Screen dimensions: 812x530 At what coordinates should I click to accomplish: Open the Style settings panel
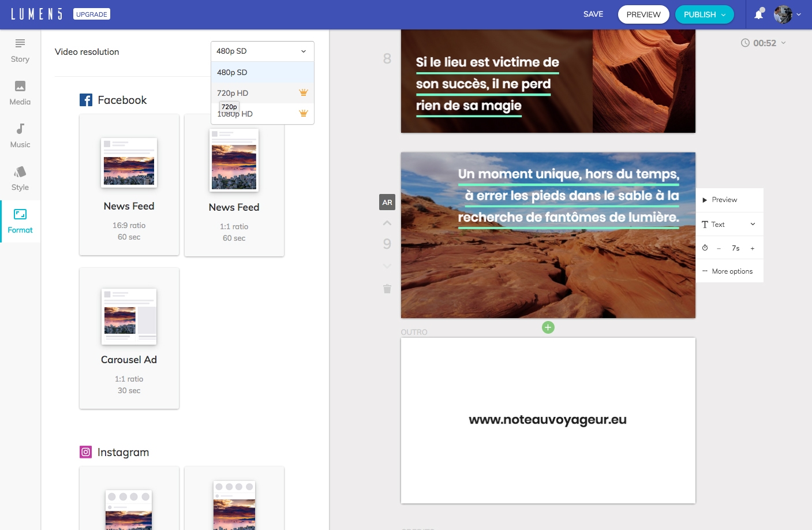(20, 178)
